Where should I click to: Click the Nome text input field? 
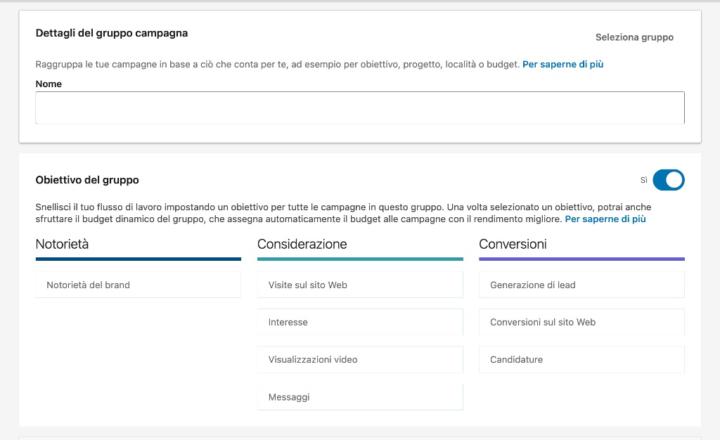(x=360, y=108)
